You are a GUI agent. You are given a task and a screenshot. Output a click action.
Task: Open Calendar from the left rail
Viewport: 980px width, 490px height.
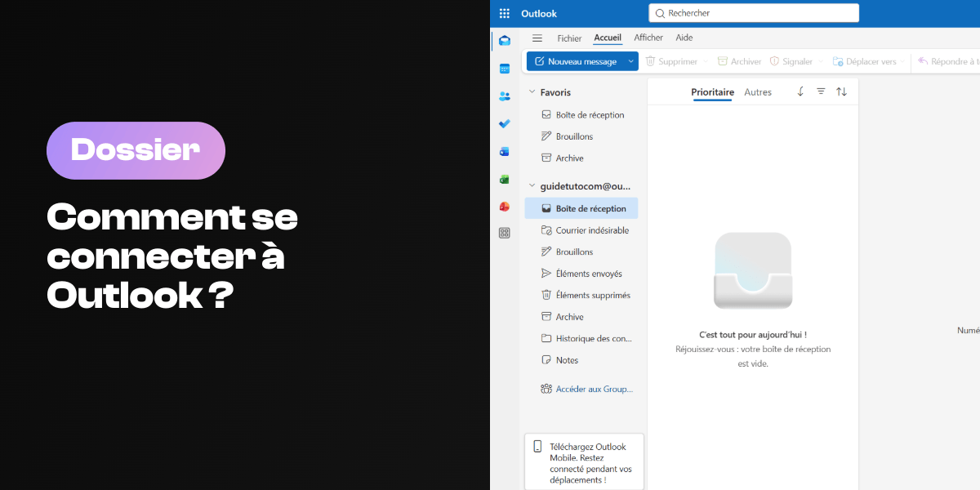pos(505,69)
